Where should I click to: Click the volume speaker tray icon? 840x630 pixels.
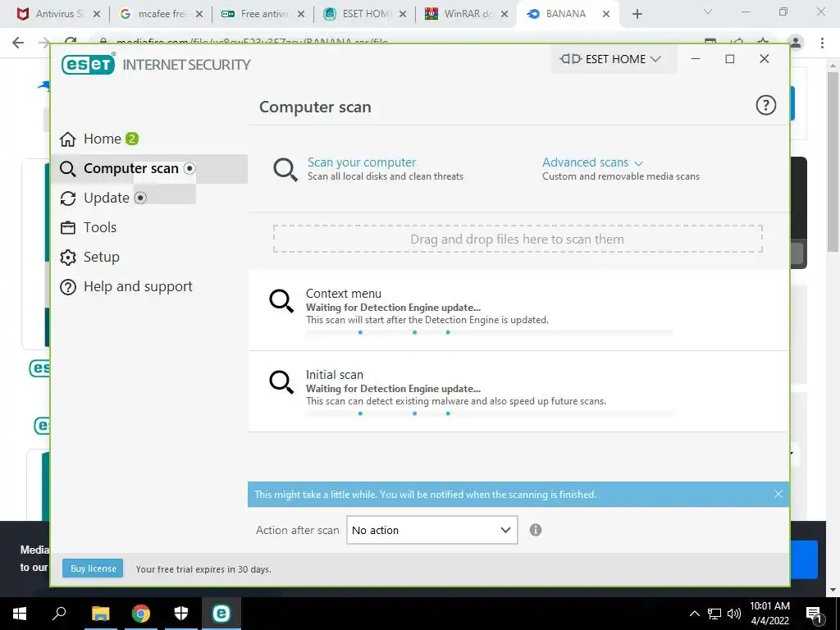point(734,614)
